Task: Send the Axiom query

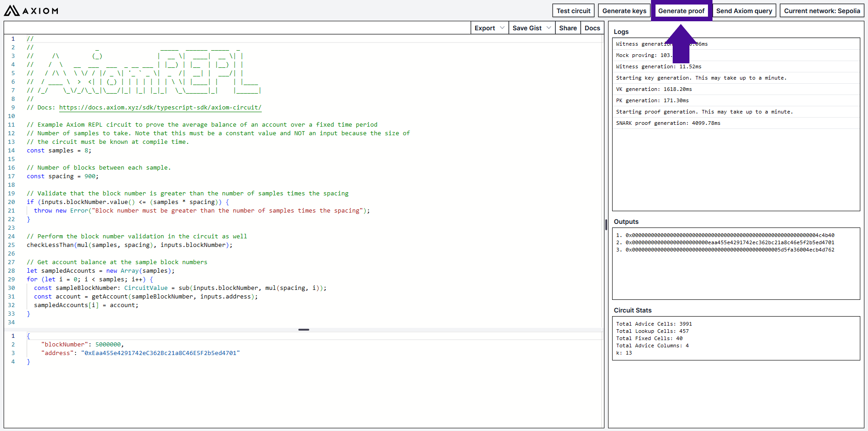Action: pos(744,11)
